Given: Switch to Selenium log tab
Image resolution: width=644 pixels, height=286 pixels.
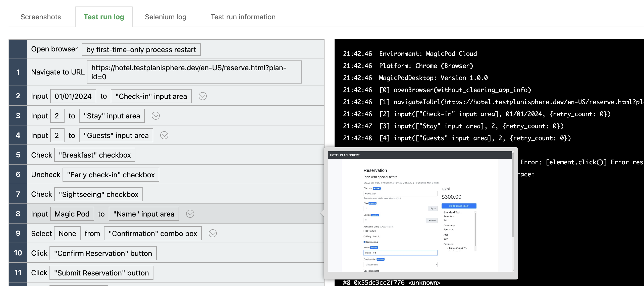Looking at the screenshot, I should 166,17.
